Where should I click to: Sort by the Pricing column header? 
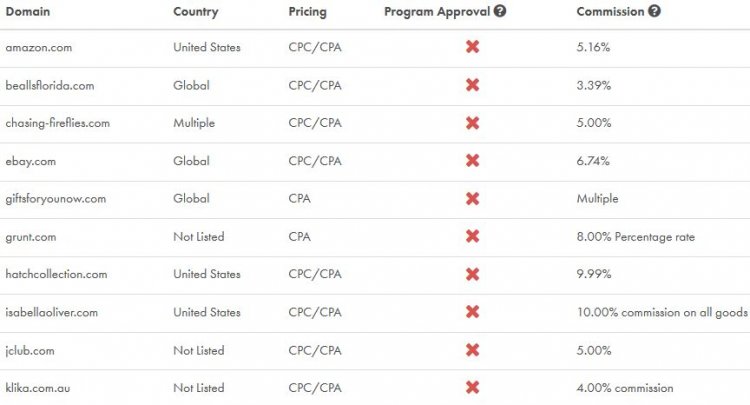tap(306, 12)
